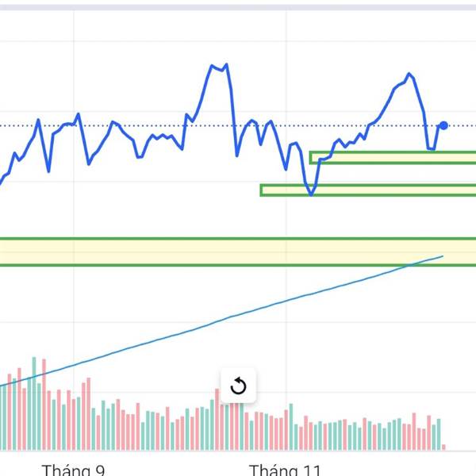Image resolution: width=476 pixels, height=476 pixels.
Task: Click the left end of the upper small green rectangle
Action: (311, 157)
